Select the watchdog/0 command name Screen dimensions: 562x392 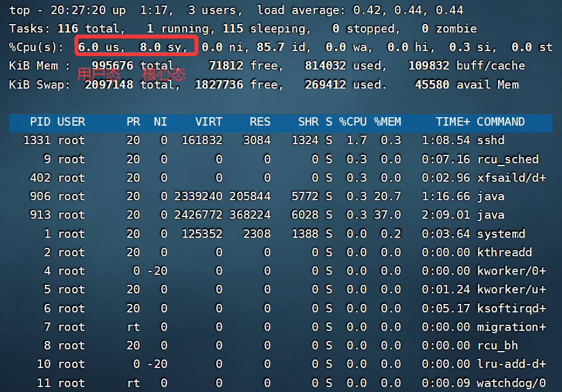(511, 383)
